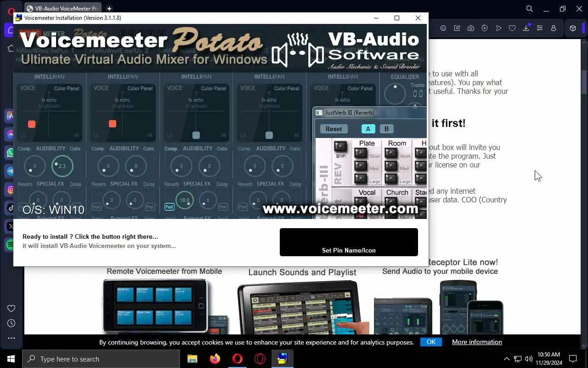
Task: Open the Windows Start menu
Action: point(11,359)
